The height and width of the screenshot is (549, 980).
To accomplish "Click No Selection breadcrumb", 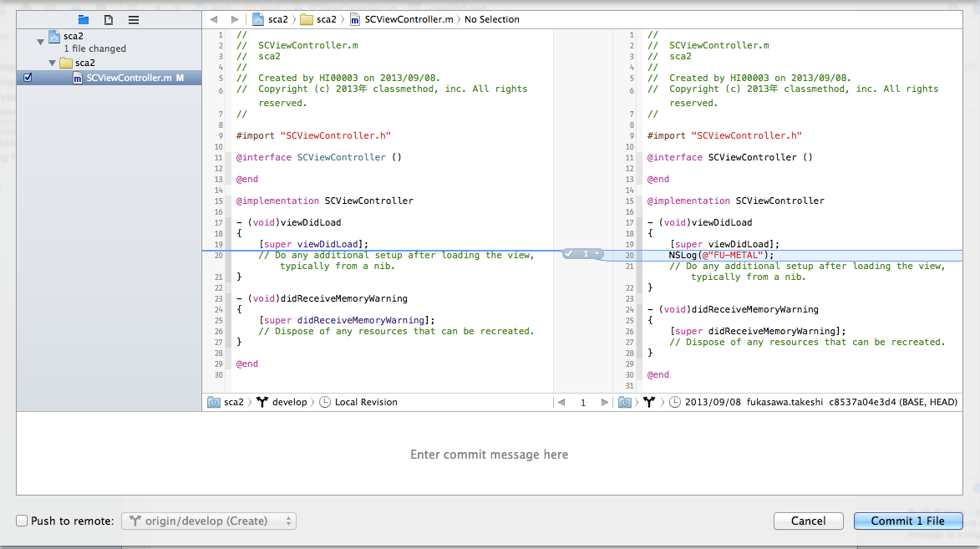I will [492, 19].
